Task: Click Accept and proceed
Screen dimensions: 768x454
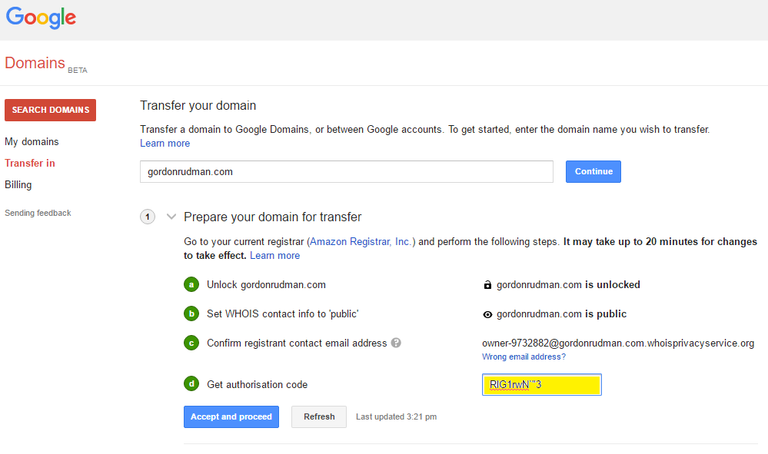Action: [232, 416]
